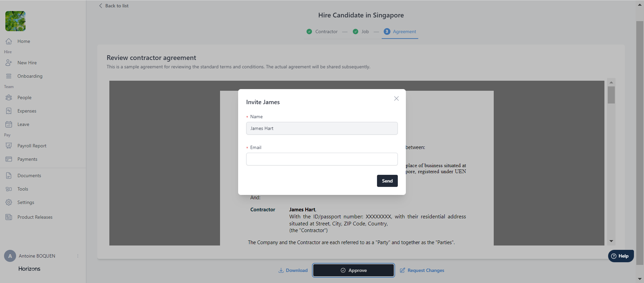Open user menu dots beside Antoine BOQUEN
Viewport: 644px width, 283px height.
(x=78, y=256)
